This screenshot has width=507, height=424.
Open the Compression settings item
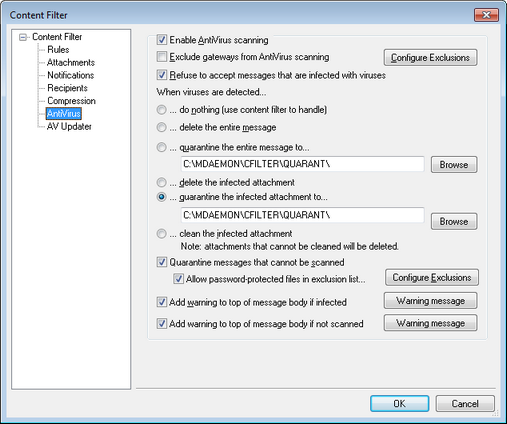71,101
